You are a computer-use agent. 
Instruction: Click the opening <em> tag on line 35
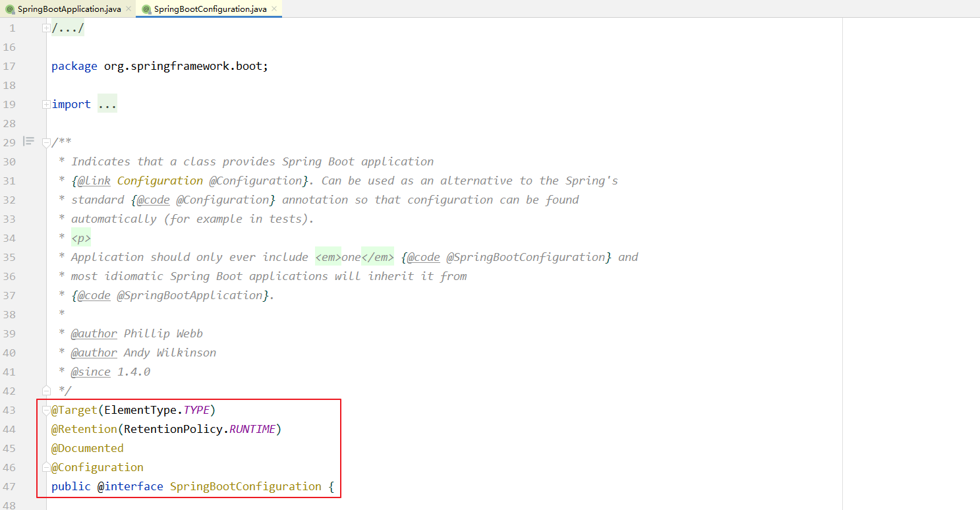(x=328, y=257)
